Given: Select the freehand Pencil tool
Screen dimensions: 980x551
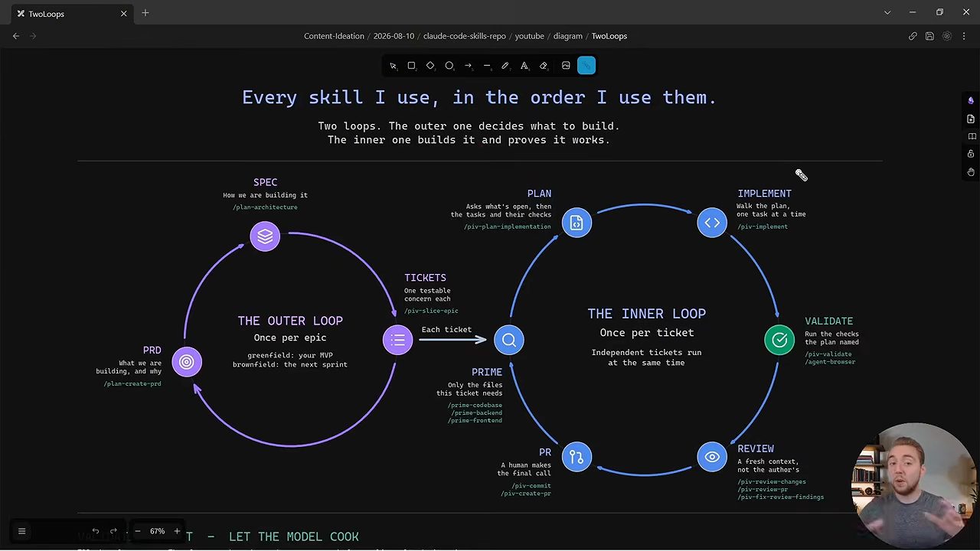Looking at the screenshot, I should click(505, 66).
